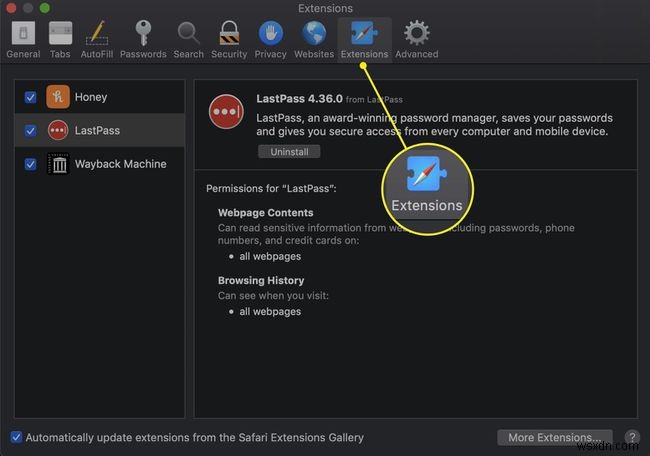
Task: Open the Privacy hand icon
Action: (271, 33)
